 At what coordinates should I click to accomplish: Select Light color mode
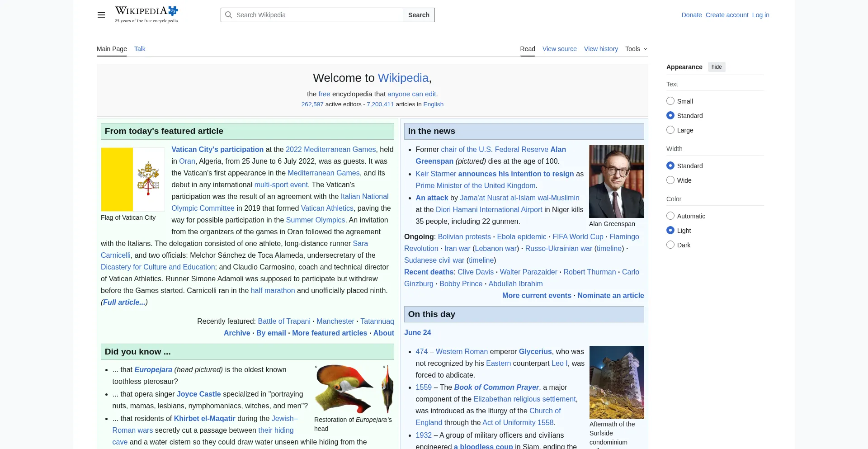[x=670, y=231]
